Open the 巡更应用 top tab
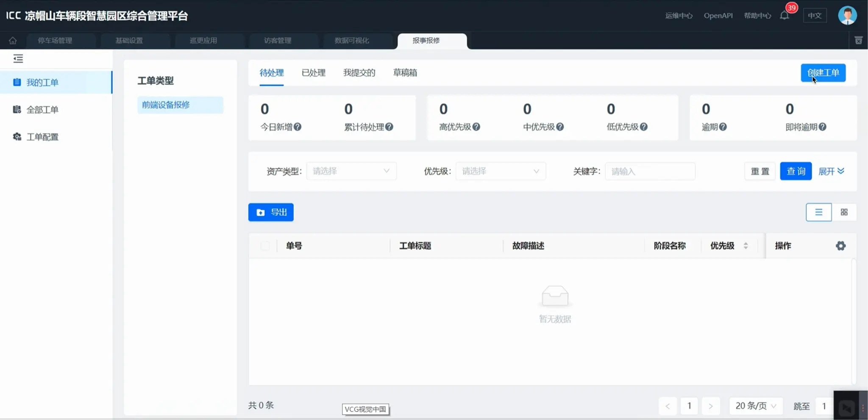 (x=203, y=41)
